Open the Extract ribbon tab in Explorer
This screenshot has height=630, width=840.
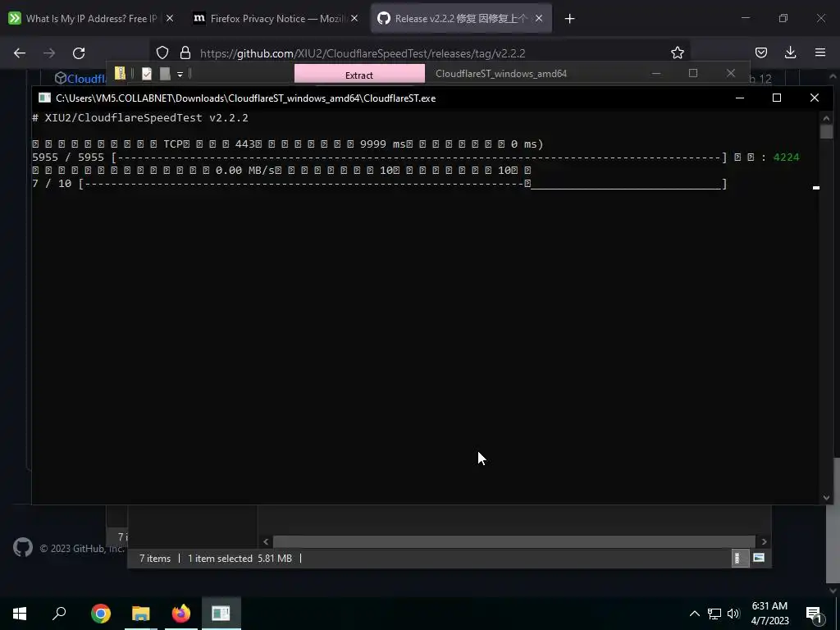(x=359, y=74)
